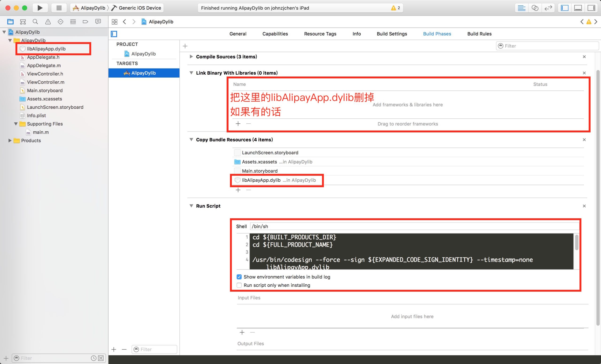Collapse Copy Bundle Resources phase
This screenshot has width=601, height=364.
coord(191,140)
